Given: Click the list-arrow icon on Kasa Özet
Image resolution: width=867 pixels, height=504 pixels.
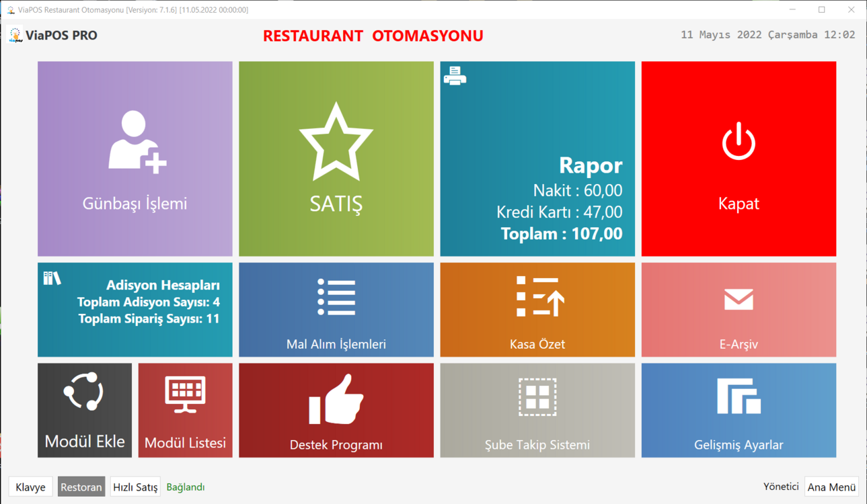Looking at the screenshot, I should coord(539,296).
